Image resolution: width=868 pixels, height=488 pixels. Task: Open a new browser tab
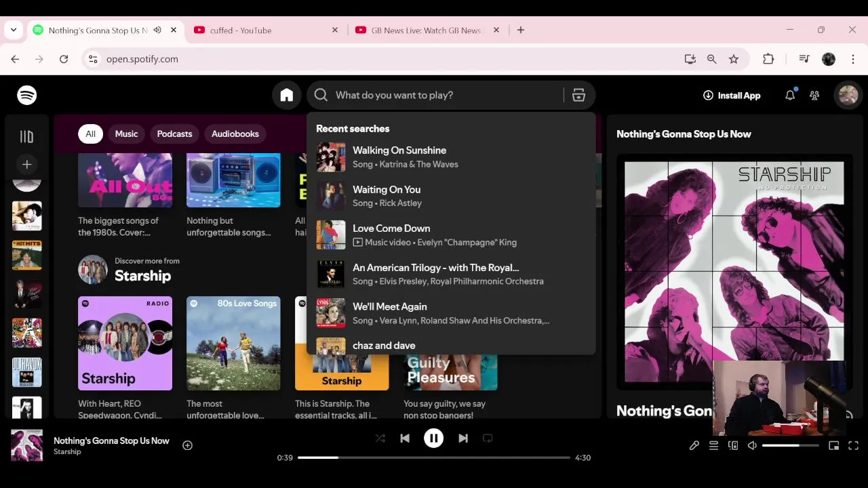[521, 30]
